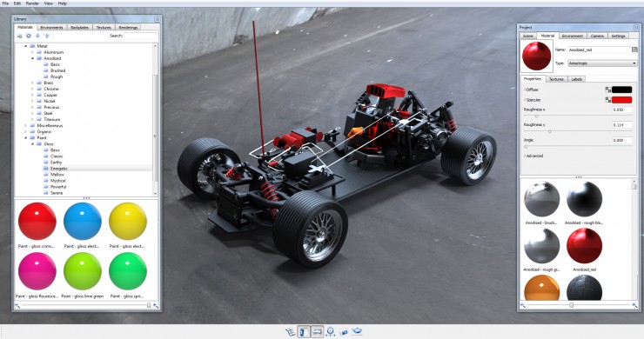Click the Screenshot camera icon in bottom toolbar
The height and width of the screenshot is (339, 644).
click(x=344, y=332)
